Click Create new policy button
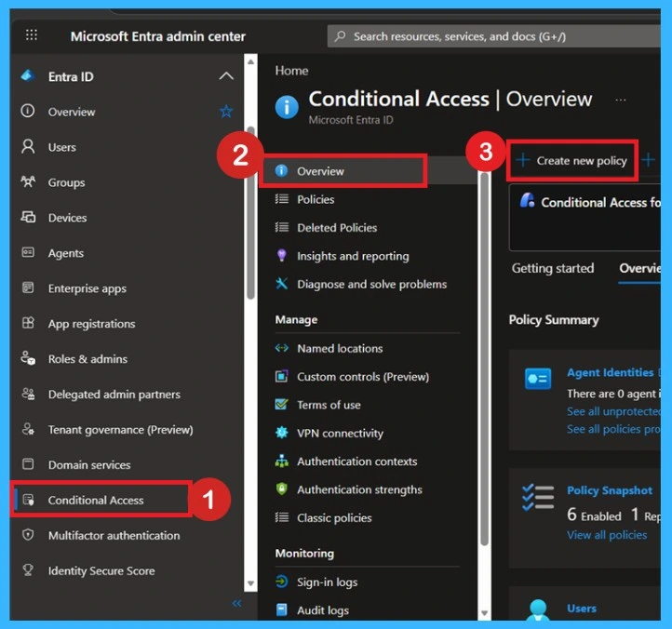 (572, 161)
